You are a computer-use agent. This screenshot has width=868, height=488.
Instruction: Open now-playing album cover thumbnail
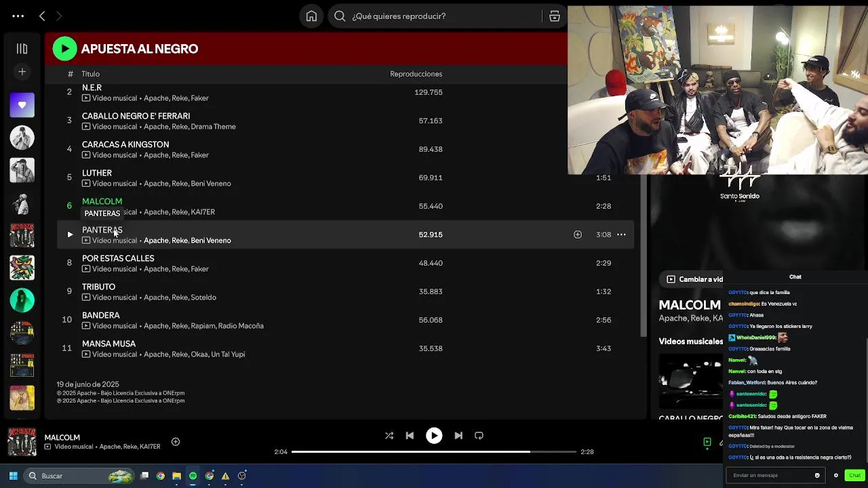[x=22, y=442]
